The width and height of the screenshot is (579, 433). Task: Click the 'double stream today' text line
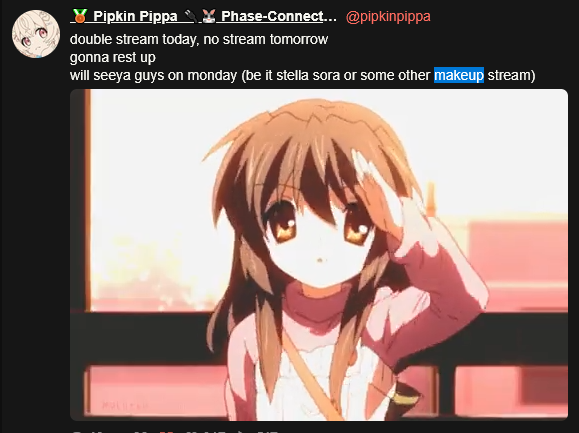(x=199, y=39)
